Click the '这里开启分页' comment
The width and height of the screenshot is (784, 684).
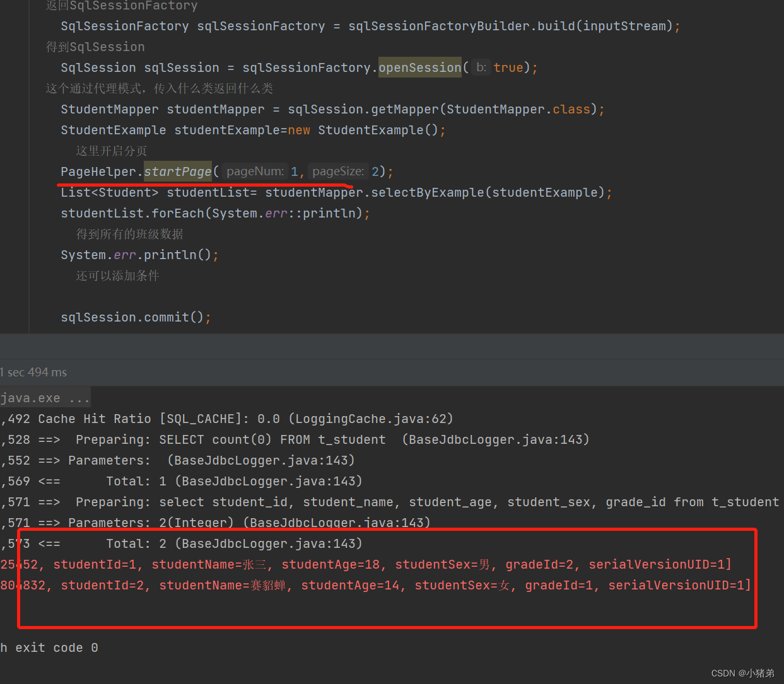(x=112, y=151)
